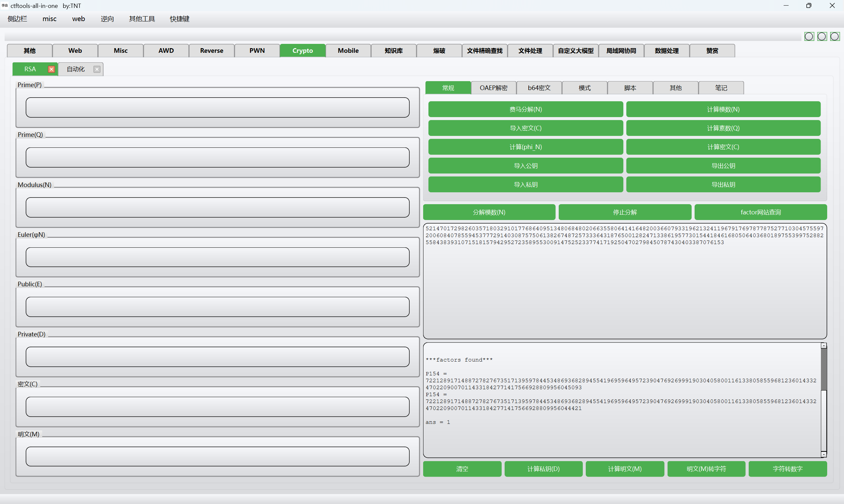
Task: Close the 自动化 tab
Action: 97,69
